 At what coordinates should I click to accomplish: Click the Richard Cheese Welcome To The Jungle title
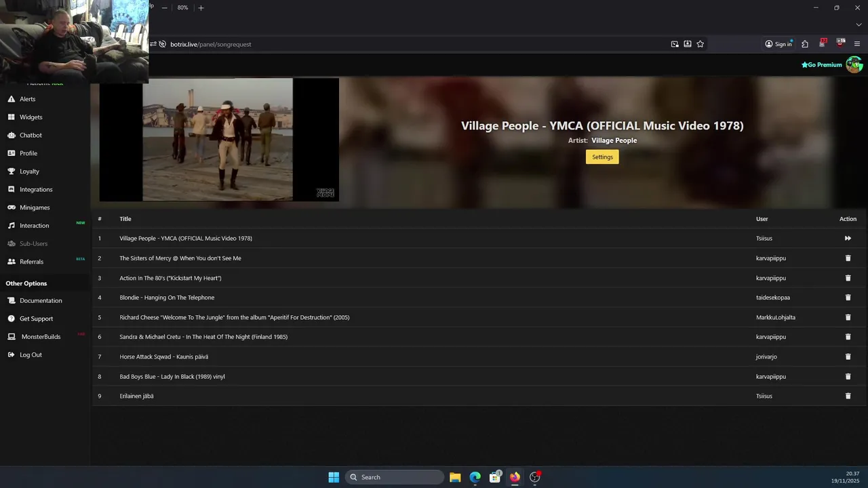pyautogui.click(x=235, y=317)
